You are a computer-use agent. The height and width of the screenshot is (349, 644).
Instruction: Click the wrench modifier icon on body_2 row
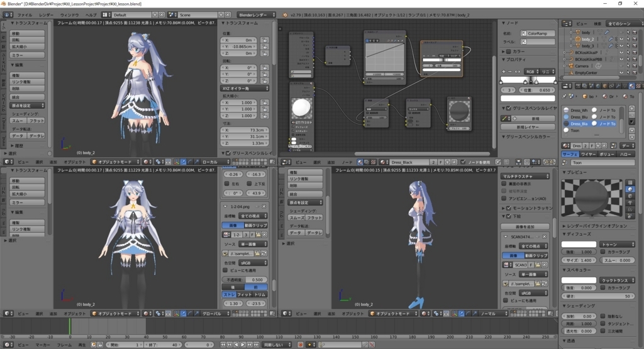point(610,40)
